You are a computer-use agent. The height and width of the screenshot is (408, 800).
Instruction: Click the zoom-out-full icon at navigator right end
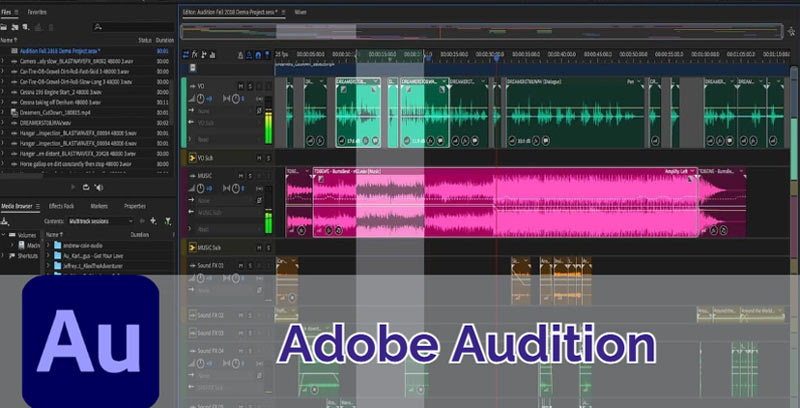(x=791, y=31)
